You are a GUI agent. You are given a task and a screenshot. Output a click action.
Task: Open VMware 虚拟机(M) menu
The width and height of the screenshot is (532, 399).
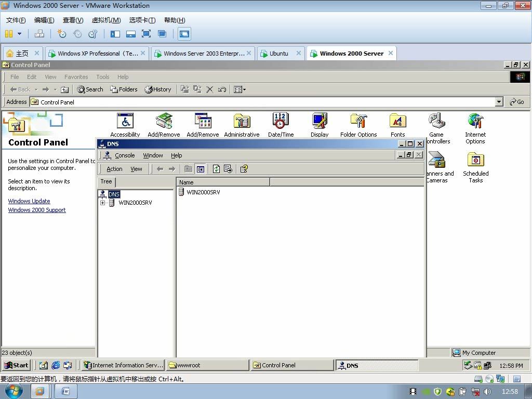106,20
